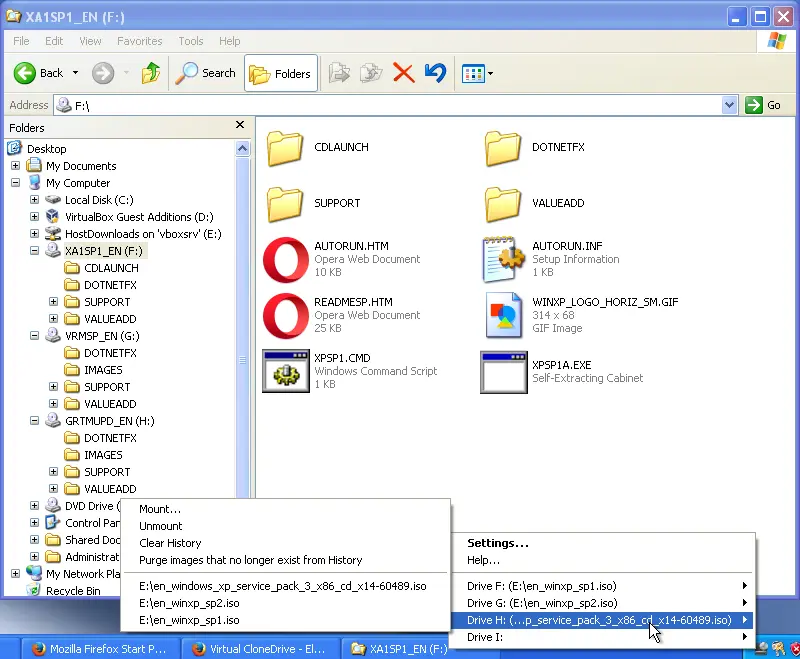The height and width of the screenshot is (659, 800).
Task: Open the Tools menu
Action: (190, 41)
